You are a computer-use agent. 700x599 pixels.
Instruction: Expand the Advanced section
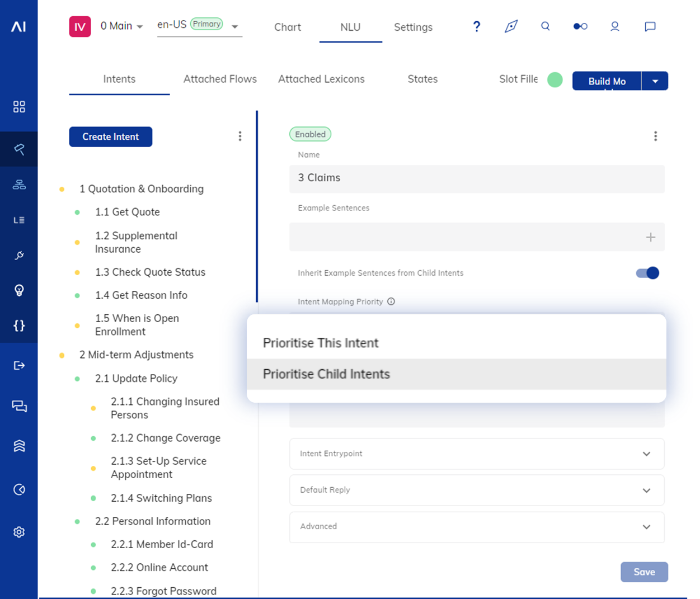click(477, 526)
